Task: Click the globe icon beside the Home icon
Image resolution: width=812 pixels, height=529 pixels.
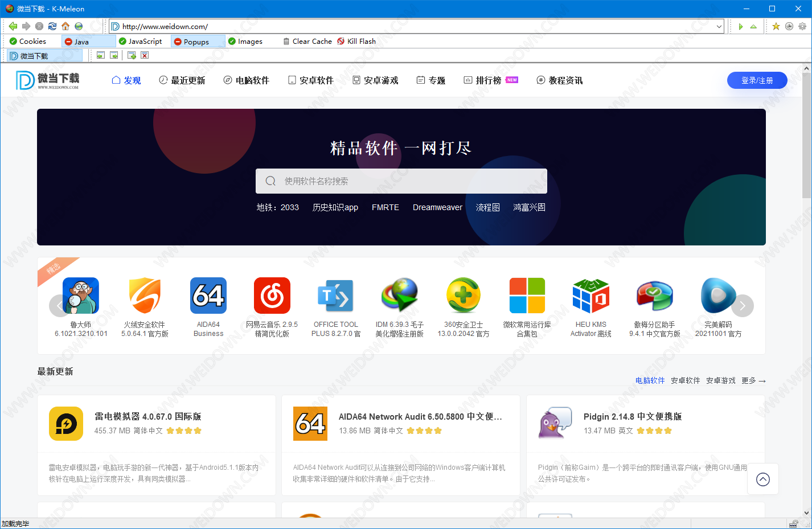Action: tap(79, 26)
